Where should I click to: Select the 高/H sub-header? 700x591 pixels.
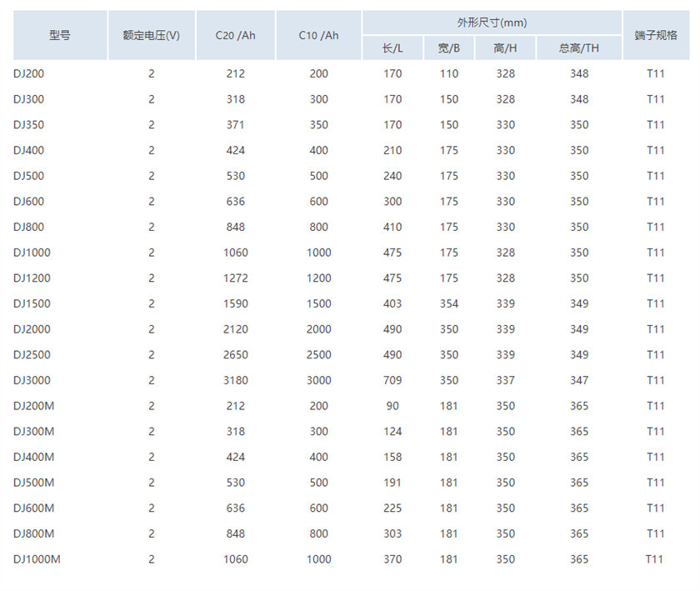[x=505, y=48]
